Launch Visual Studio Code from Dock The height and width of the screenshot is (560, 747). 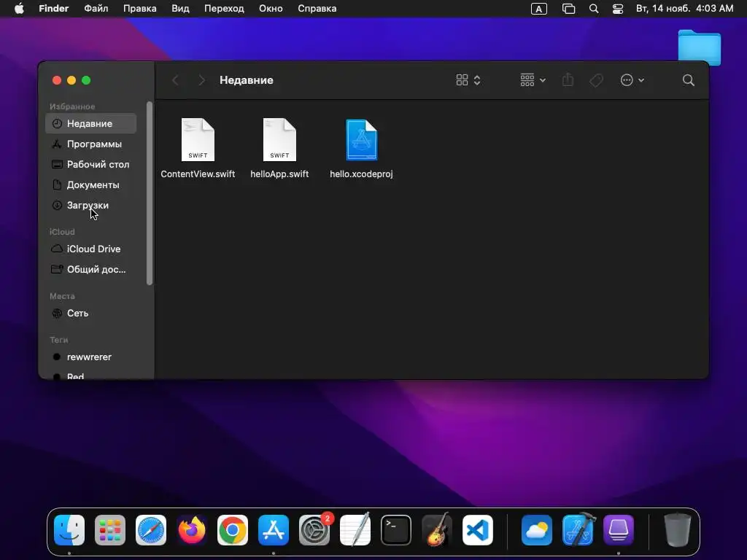click(x=478, y=530)
